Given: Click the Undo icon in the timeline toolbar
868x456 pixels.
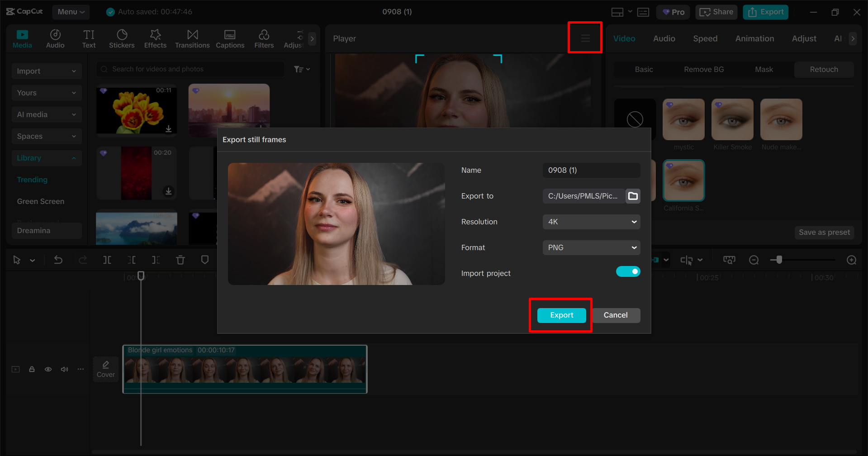Looking at the screenshot, I should pos(58,260).
